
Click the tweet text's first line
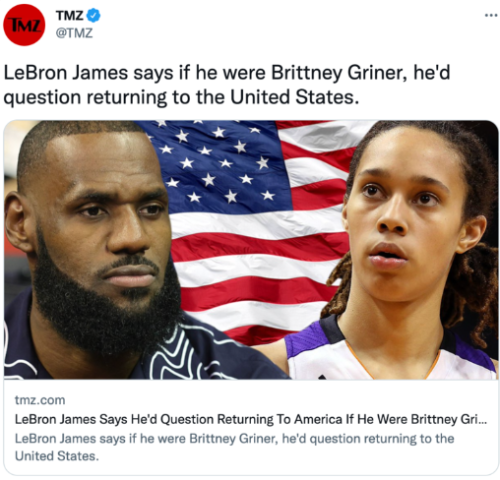point(227,73)
